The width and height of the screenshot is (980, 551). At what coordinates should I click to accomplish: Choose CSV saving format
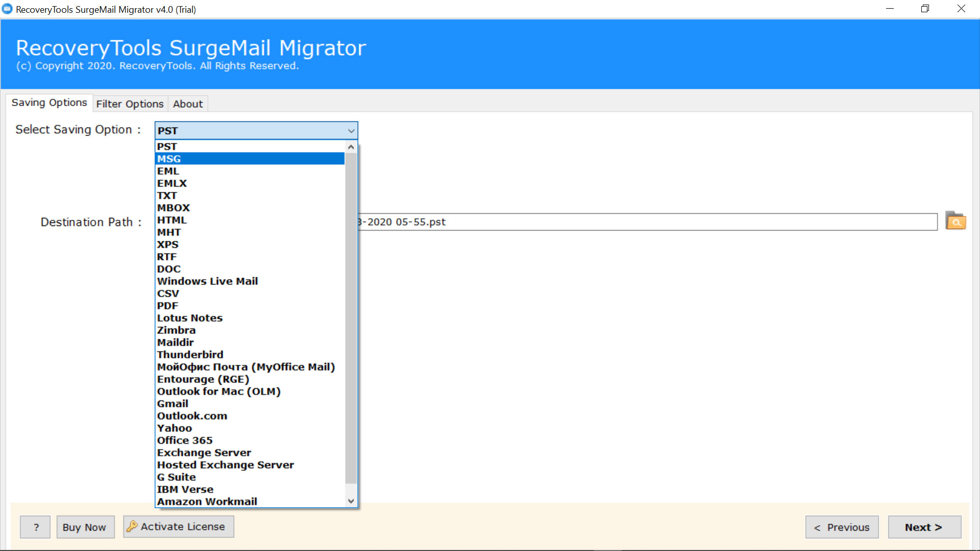point(250,293)
